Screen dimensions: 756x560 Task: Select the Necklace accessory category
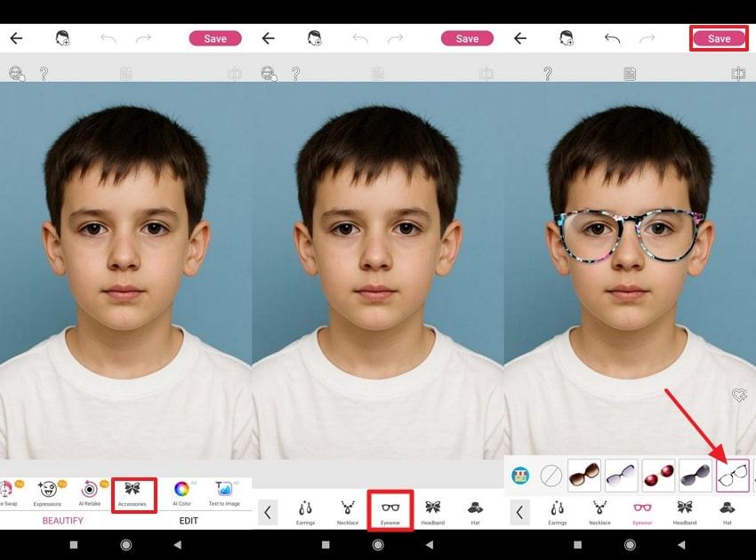[347, 510]
